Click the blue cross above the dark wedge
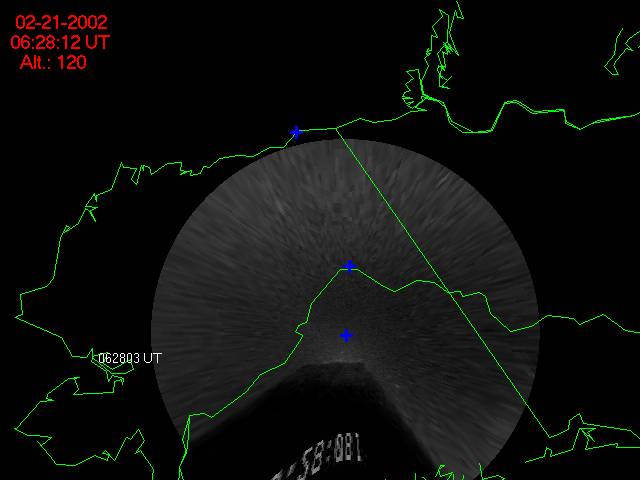640x480 pixels. pos(346,336)
